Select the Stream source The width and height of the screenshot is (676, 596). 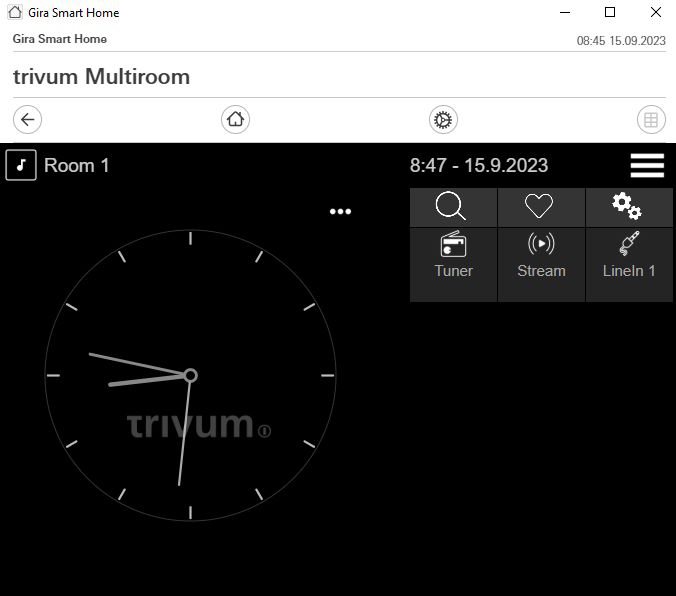pos(541,264)
